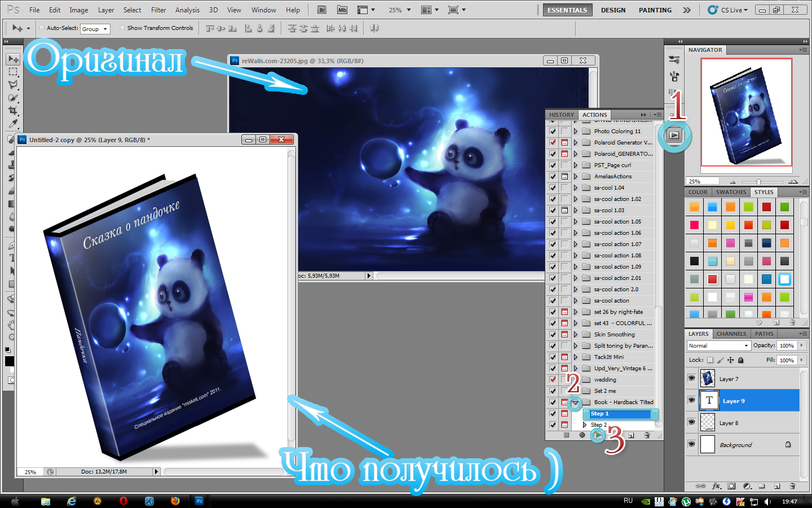Viewport: 812px width, 508px height.
Task: Open the Normal blend mode dropdown
Action: [718, 345]
